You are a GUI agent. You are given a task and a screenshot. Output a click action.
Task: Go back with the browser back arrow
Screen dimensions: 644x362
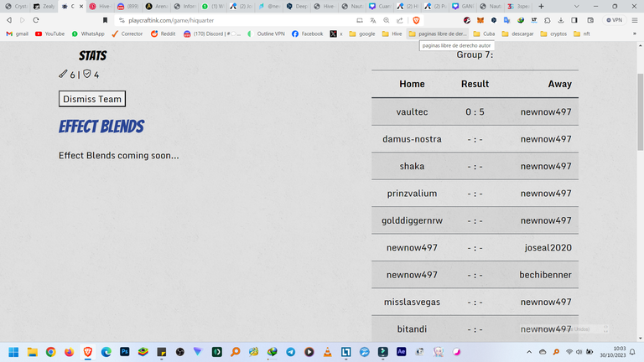[9, 20]
